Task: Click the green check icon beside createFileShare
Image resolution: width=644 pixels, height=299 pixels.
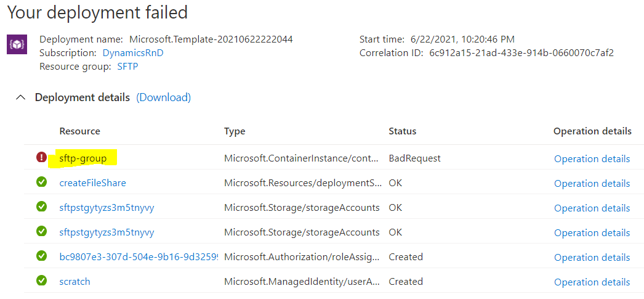Action: click(x=41, y=182)
